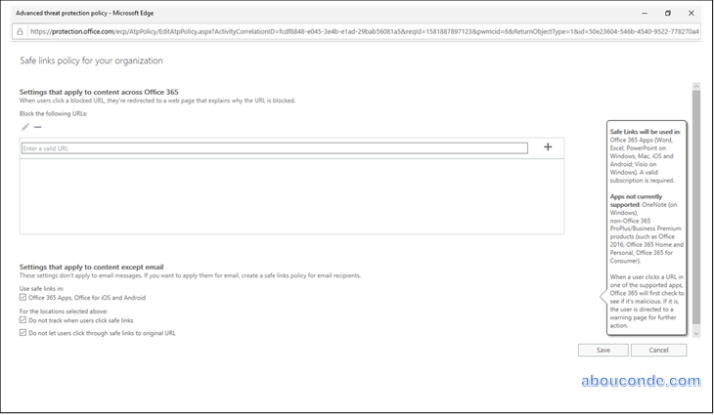Screen dimensions: 714x415
Task: Click the vertical scrollbar thumb
Action: (695, 200)
